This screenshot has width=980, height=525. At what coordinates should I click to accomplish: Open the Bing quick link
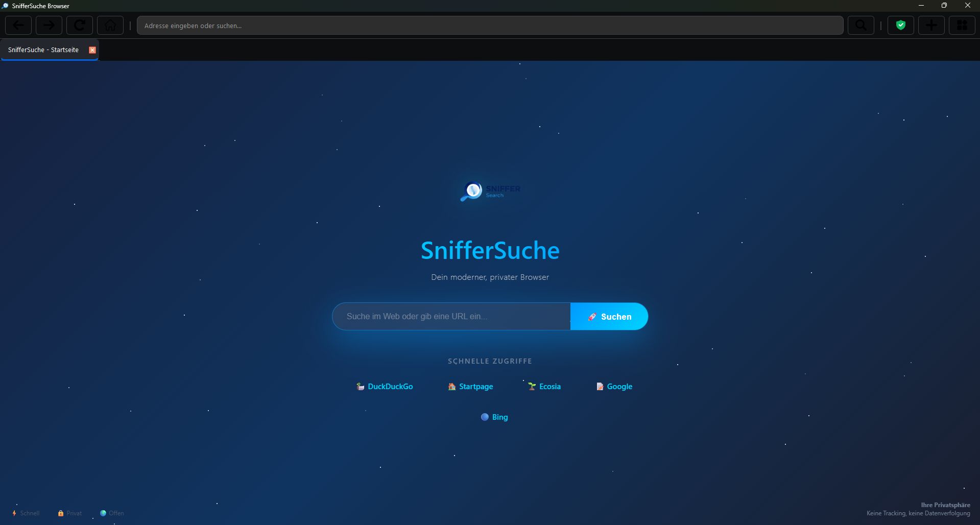tap(494, 417)
